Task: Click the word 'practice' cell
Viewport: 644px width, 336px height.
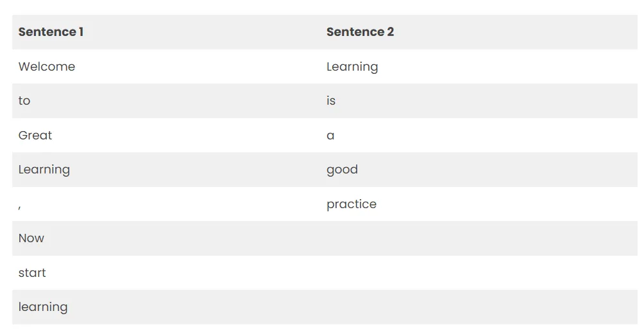Action: 352,204
